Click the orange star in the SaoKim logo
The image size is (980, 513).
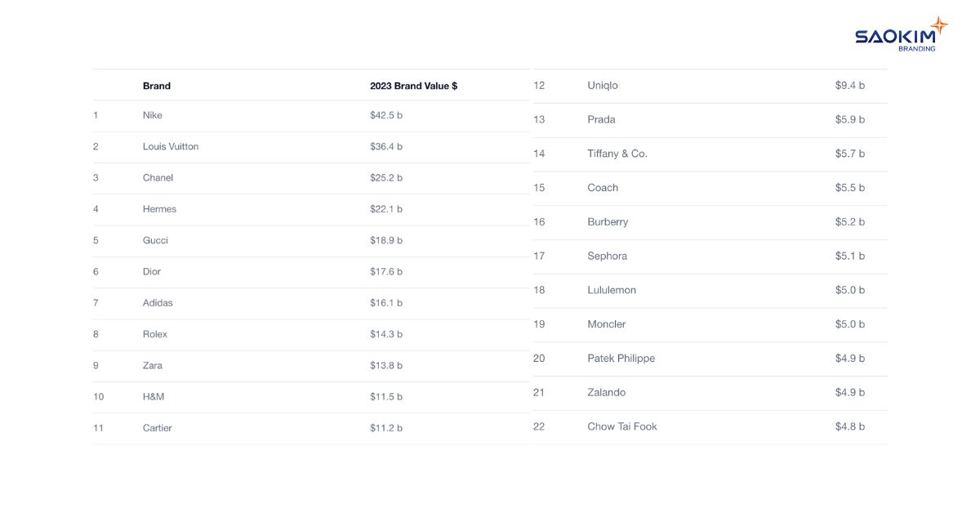(x=938, y=25)
